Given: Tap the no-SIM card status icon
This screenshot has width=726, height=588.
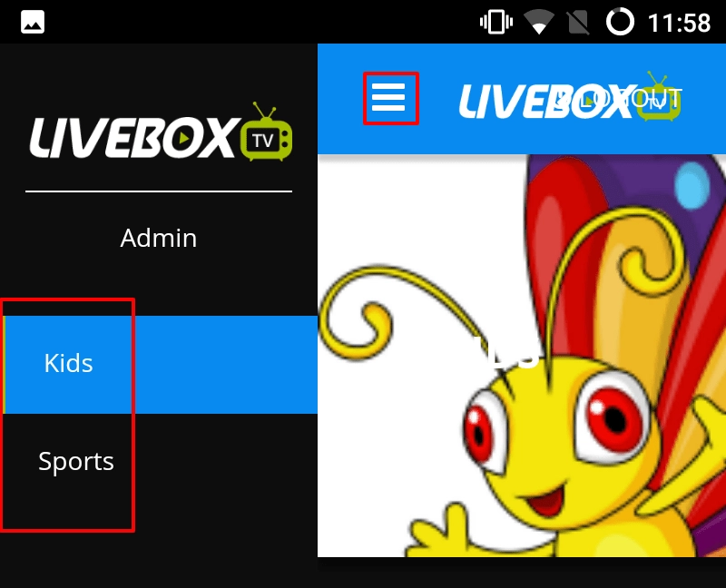Looking at the screenshot, I should tap(578, 22).
